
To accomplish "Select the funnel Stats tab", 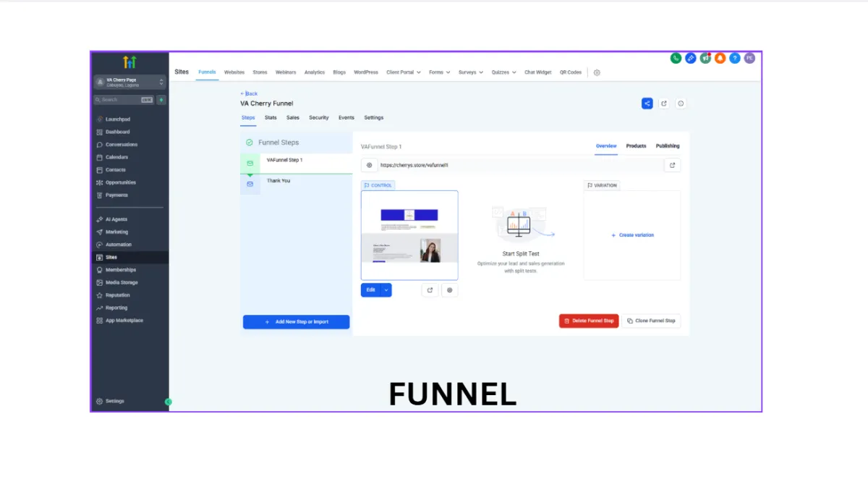I will [271, 117].
